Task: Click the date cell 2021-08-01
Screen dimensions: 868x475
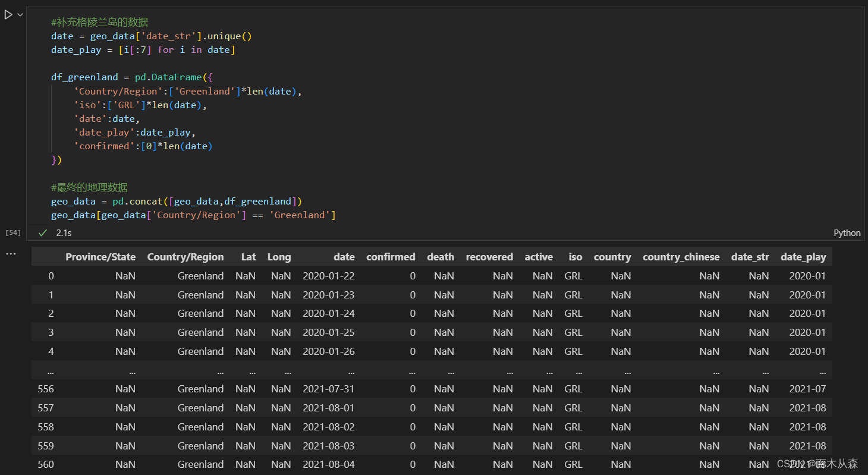Action: coord(329,408)
